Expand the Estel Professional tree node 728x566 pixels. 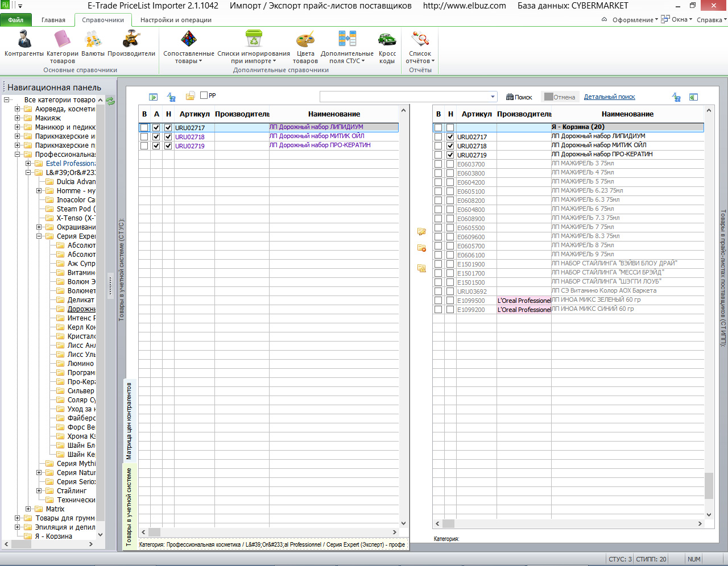(x=28, y=164)
